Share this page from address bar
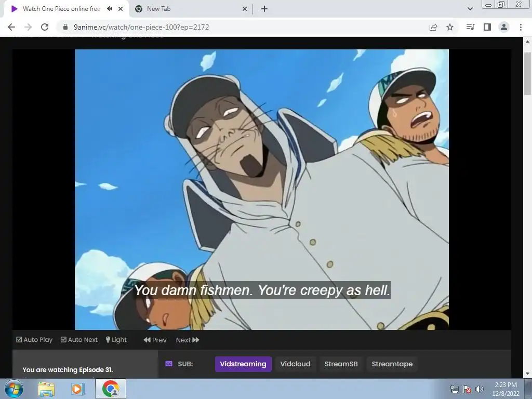 click(x=433, y=27)
